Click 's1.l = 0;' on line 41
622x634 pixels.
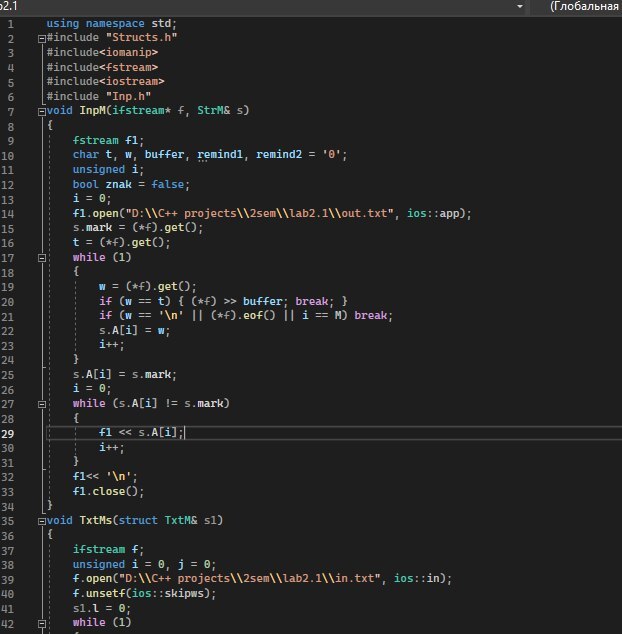(x=102, y=608)
